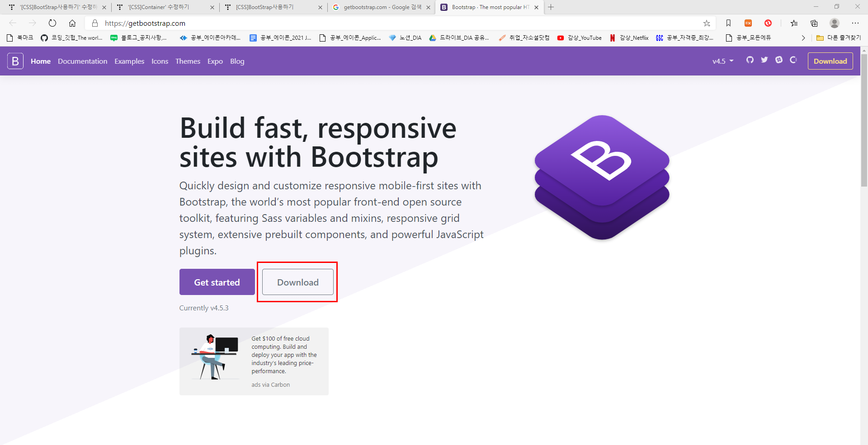Open the Expo nav item
The image size is (868, 445).
pos(215,61)
